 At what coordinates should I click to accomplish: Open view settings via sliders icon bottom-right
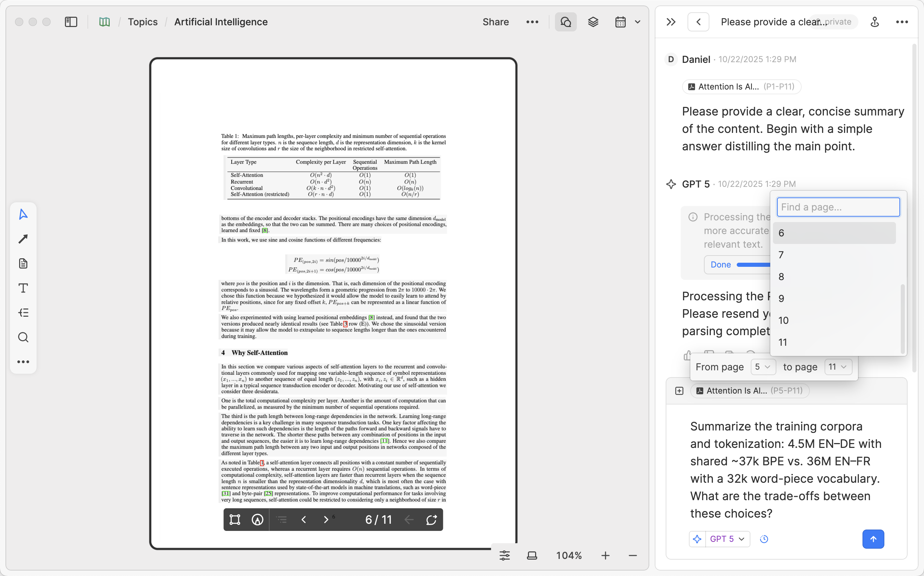pos(504,555)
